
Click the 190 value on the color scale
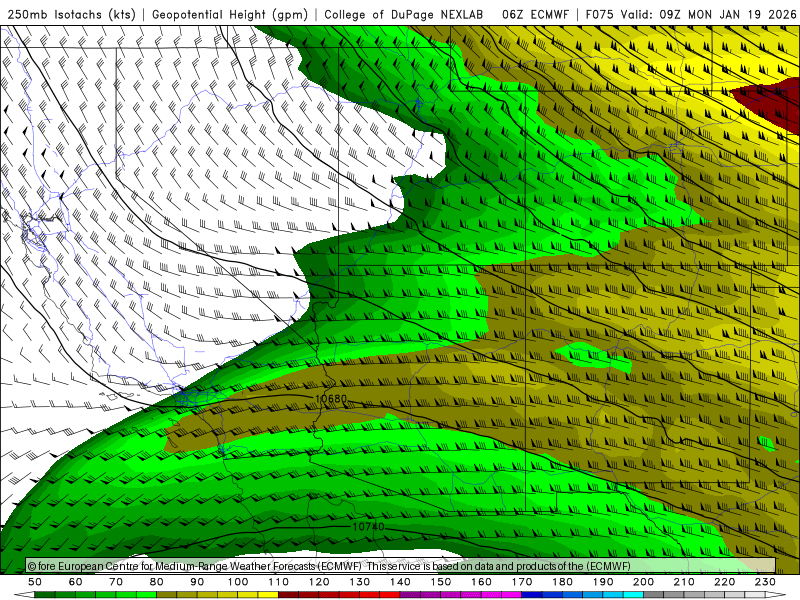603,582
